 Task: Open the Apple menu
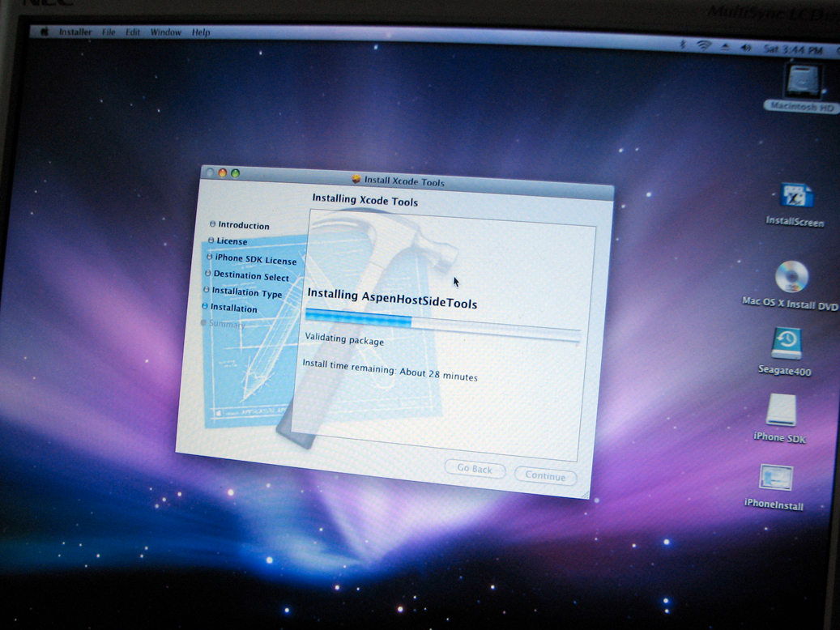pos(45,32)
